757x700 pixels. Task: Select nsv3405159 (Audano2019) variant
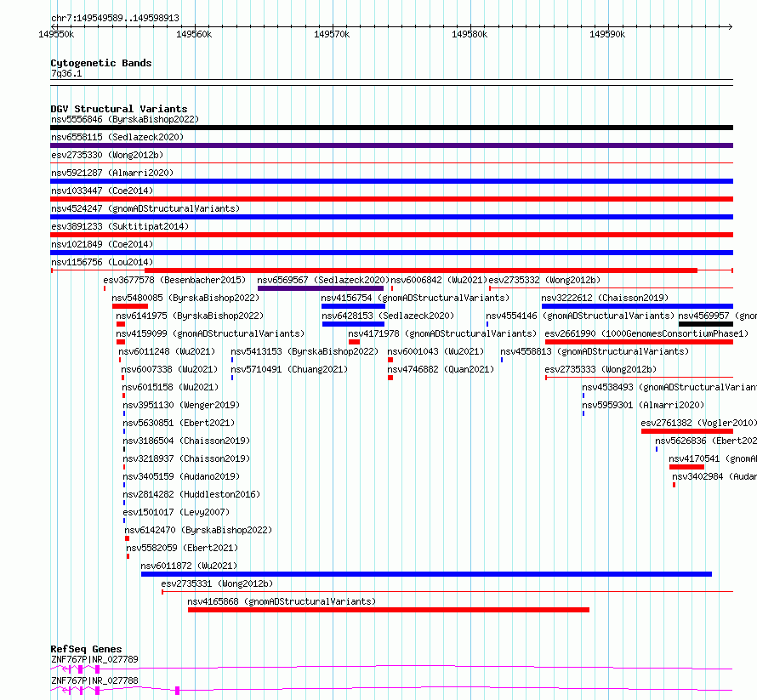pos(181,476)
